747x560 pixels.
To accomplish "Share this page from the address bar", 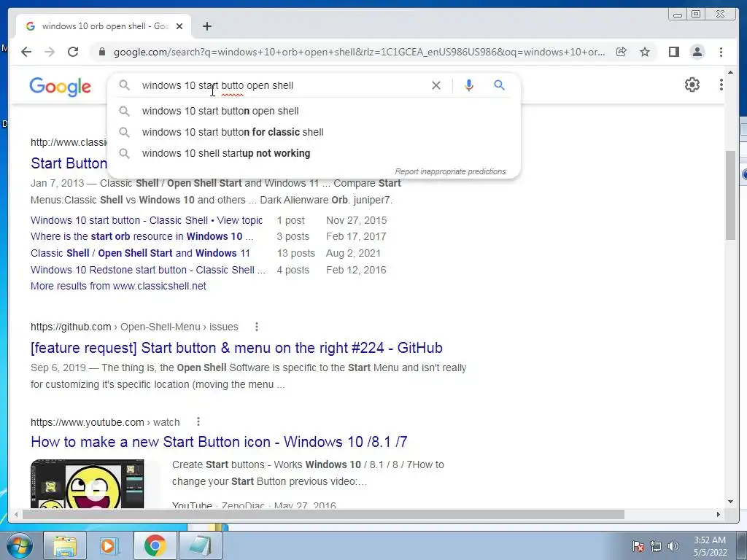I will coord(622,52).
